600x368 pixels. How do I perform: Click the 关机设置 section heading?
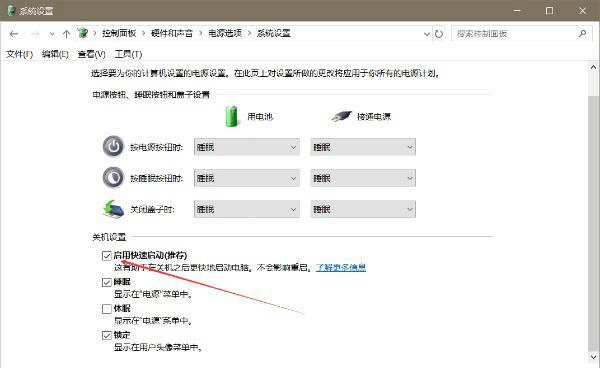[109, 237]
